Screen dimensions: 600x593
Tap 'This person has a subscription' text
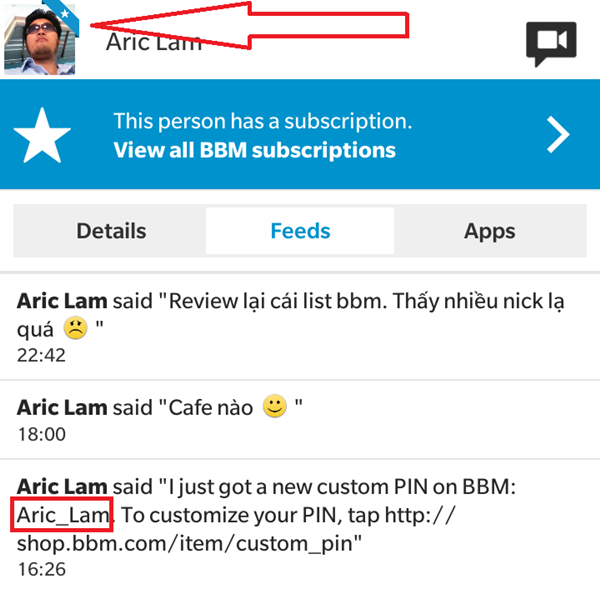[x=262, y=121]
